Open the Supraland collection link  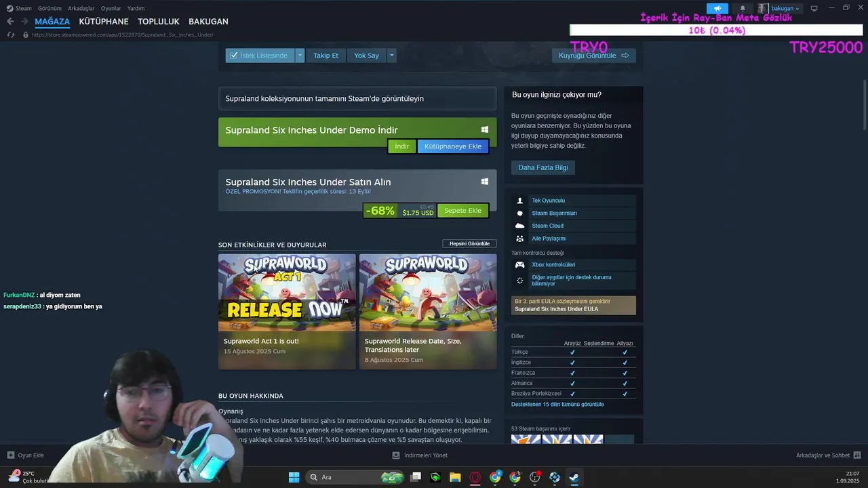[357, 98]
